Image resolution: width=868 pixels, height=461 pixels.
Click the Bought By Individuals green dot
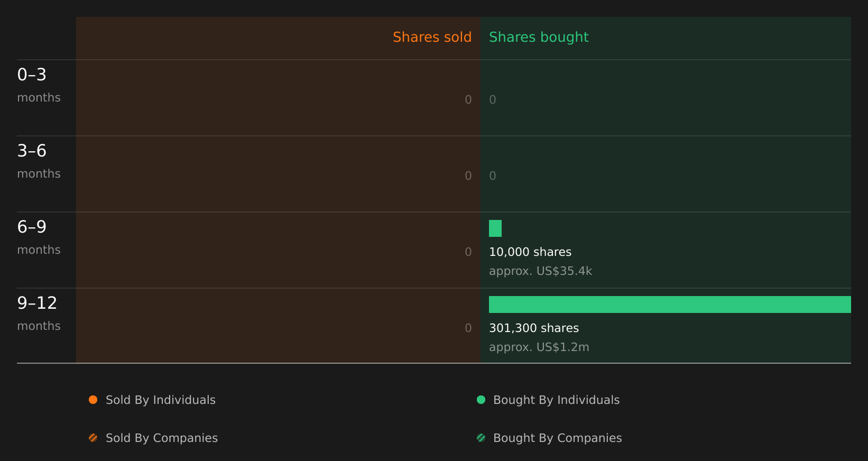481,400
